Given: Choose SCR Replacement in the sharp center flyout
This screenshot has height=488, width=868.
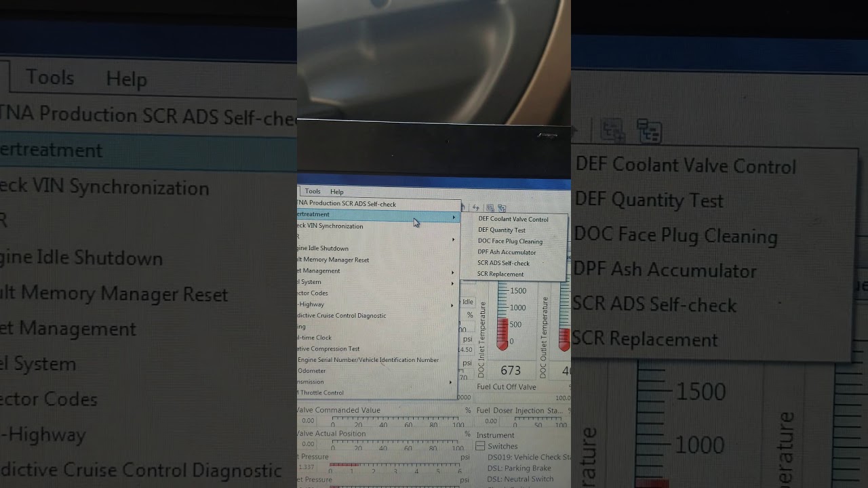Looking at the screenshot, I should 500,274.
